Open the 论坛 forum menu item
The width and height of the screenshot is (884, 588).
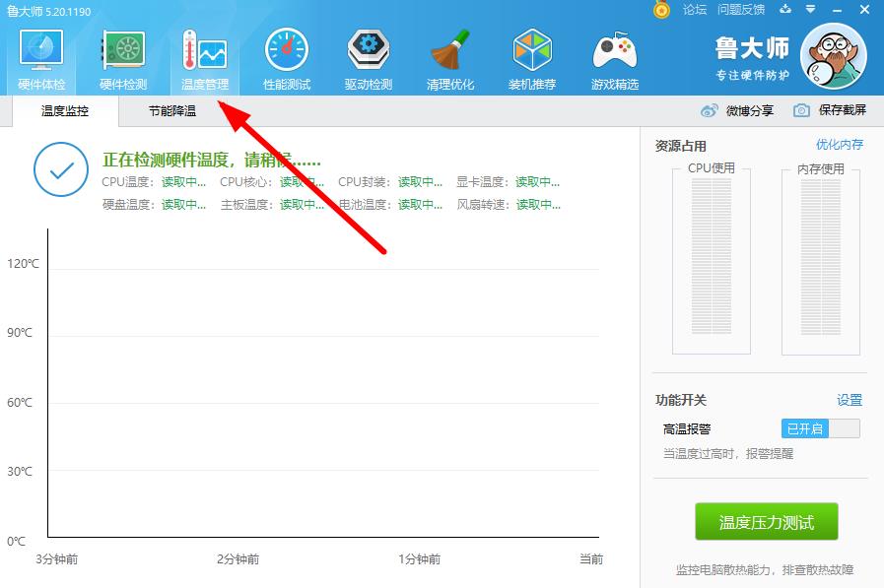coord(693,10)
